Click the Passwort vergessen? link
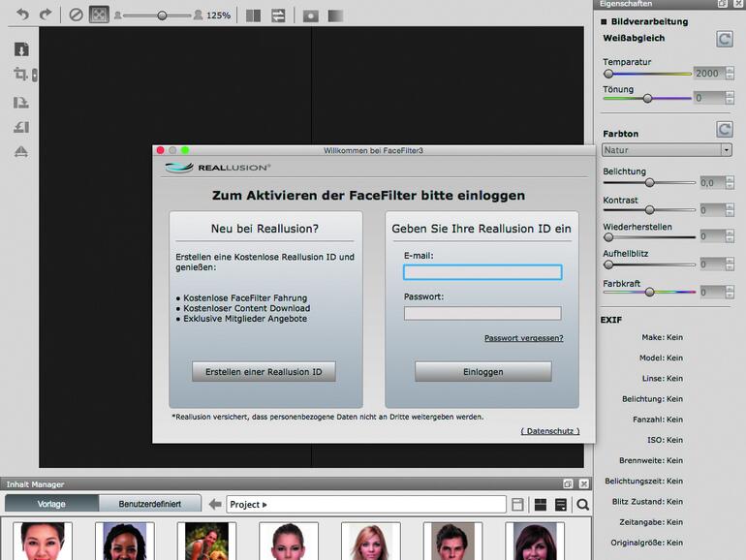746x560 pixels. click(524, 338)
